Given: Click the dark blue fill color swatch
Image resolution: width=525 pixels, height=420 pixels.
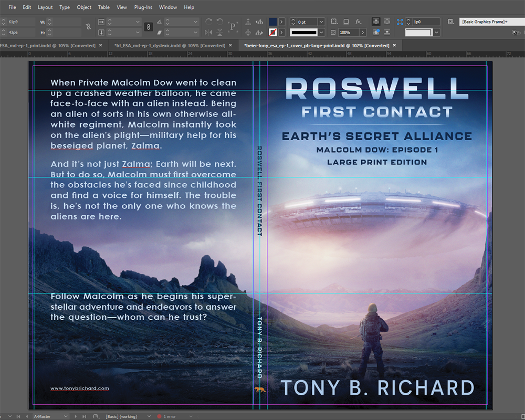Looking at the screenshot, I should [273, 22].
